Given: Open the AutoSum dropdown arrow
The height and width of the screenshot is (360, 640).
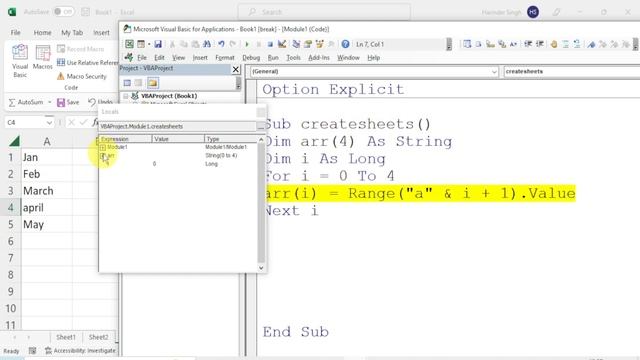Looking at the screenshot, I should point(49,102).
